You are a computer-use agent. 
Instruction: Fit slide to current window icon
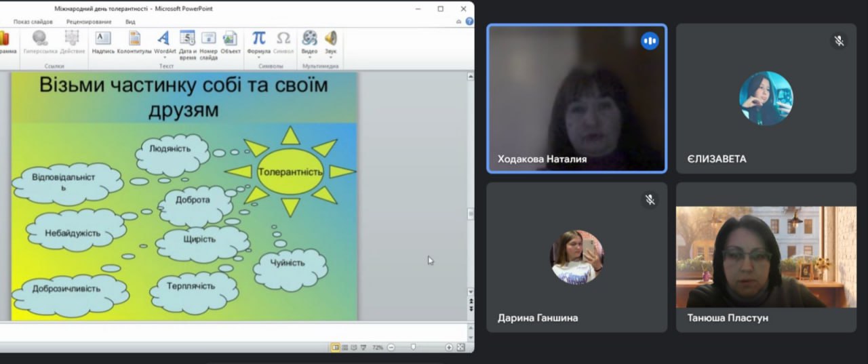point(461,347)
